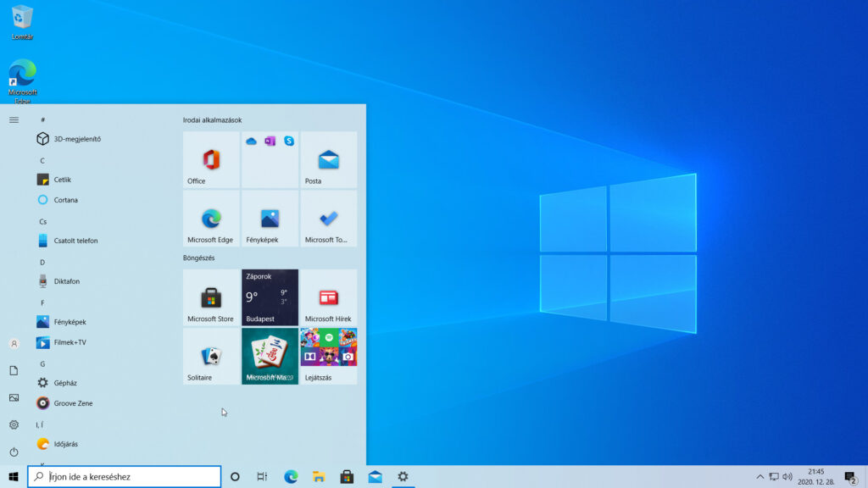Open the Pictures icon in the Start sidebar
The width and height of the screenshot is (868, 488).
click(x=14, y=398)
